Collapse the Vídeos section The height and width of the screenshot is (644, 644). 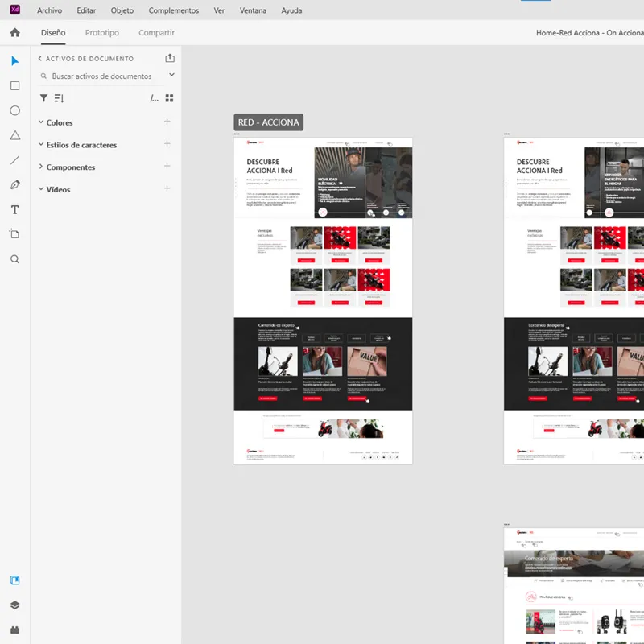[41, 188]
